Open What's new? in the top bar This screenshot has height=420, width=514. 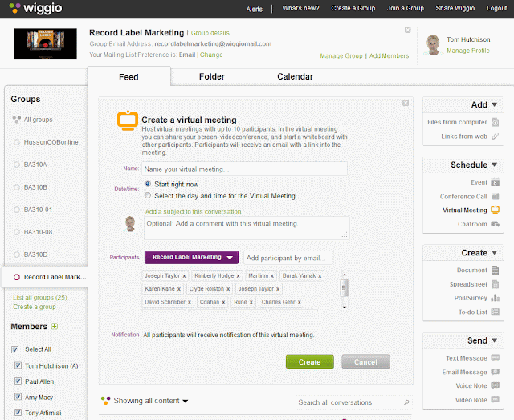[x=300, y=8]
